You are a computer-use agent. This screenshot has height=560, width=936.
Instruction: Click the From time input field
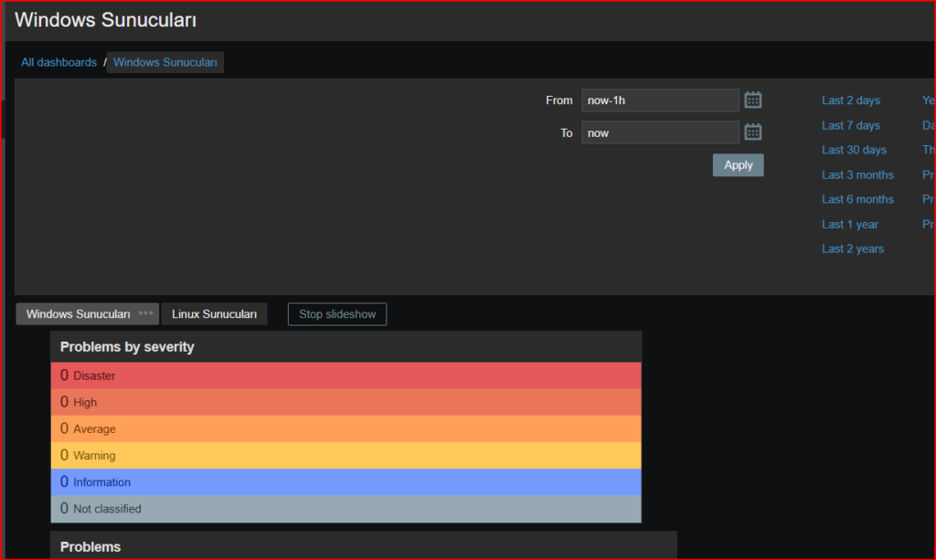[660, 100]
